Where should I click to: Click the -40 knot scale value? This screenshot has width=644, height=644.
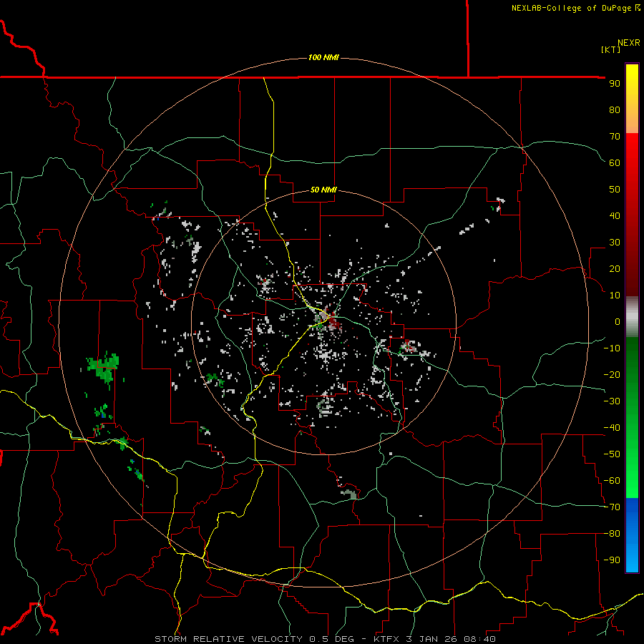click(612, 428)
